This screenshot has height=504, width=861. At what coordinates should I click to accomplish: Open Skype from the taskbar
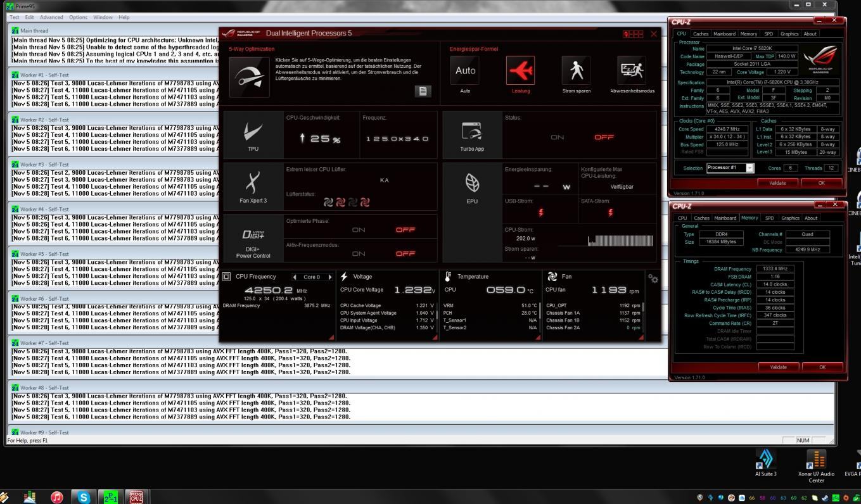pos(83,497)
